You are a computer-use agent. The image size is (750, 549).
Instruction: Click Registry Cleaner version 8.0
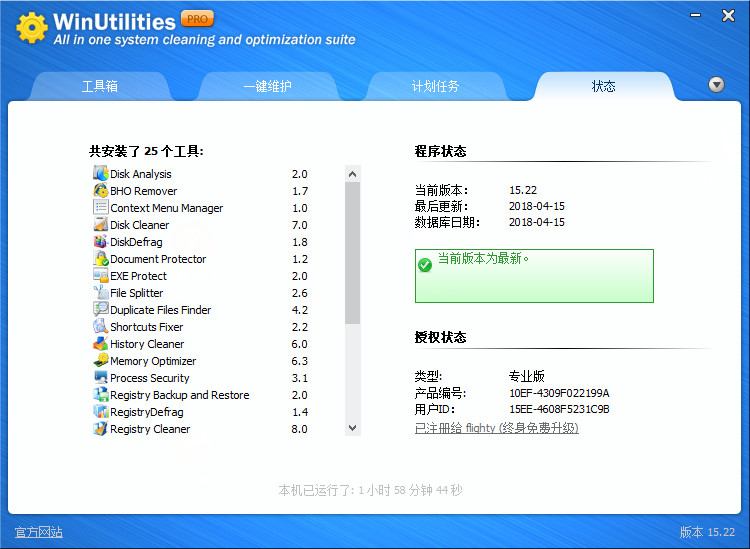point(299,429)
